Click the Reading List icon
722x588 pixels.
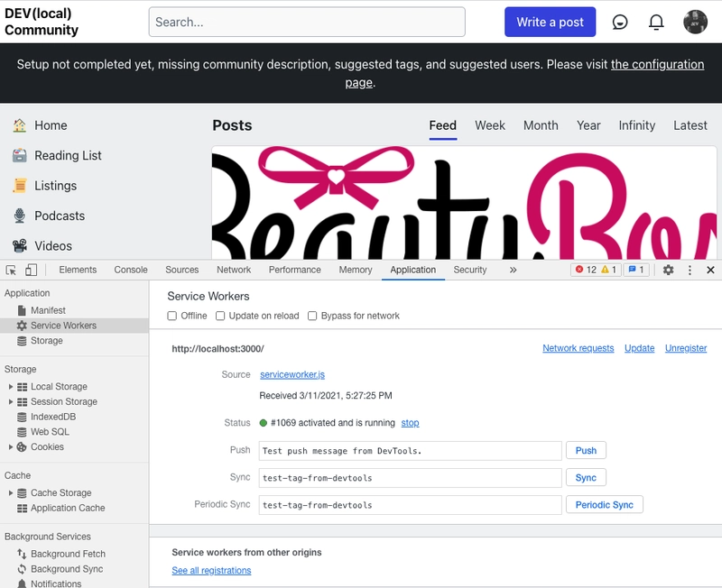pos(19,155)
